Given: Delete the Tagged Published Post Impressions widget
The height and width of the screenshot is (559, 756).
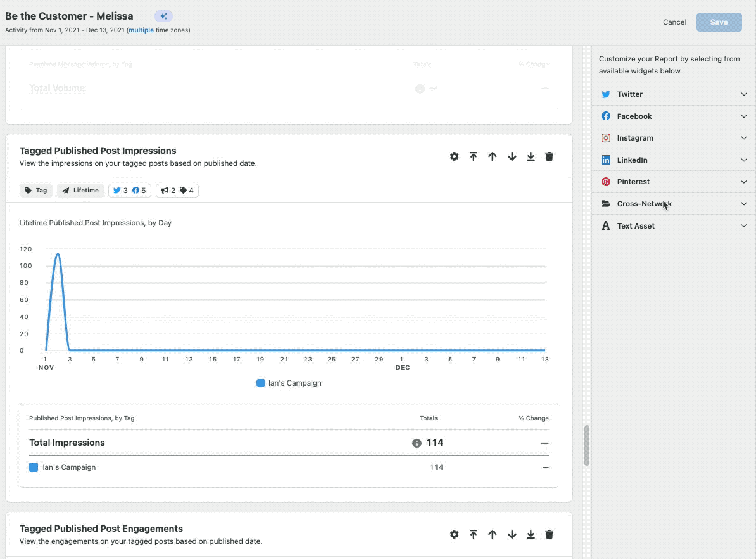Looking at the screenshot, I should coord(549,156).
